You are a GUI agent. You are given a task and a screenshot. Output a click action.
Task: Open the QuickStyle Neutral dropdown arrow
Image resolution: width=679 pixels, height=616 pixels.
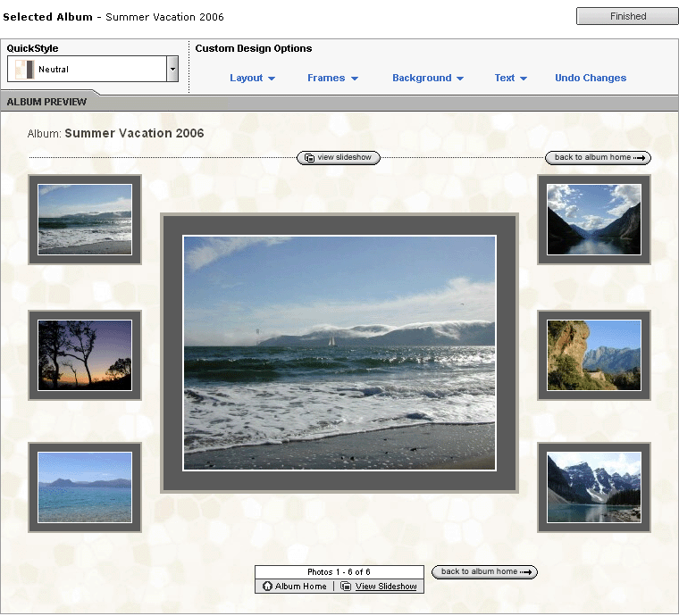tap(172, 69)
